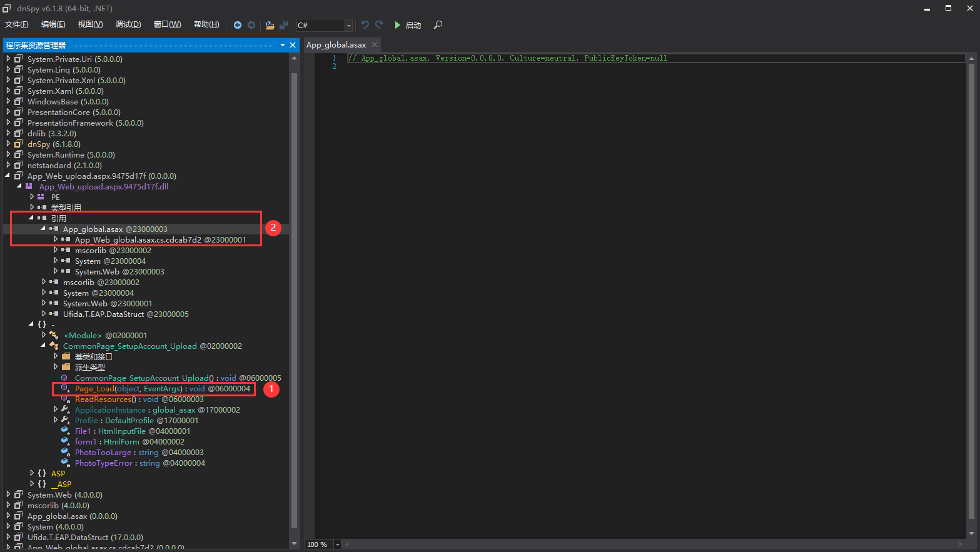Click the undo toolbar icon

pyautogui.click(x=365, y=25)
